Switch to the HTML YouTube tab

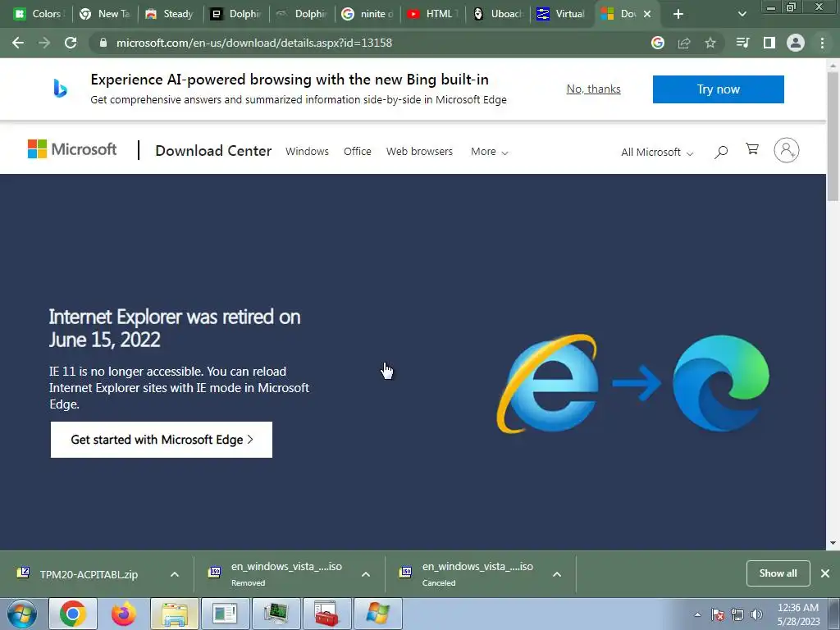click(x=433, y=14)
